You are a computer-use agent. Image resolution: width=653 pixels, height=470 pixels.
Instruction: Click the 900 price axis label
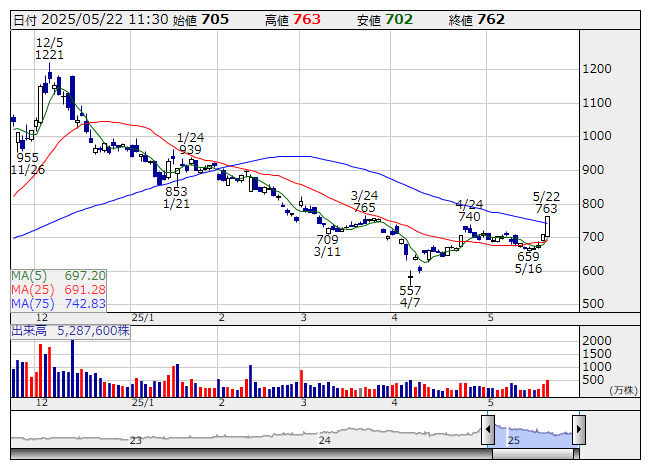(593, 170)
